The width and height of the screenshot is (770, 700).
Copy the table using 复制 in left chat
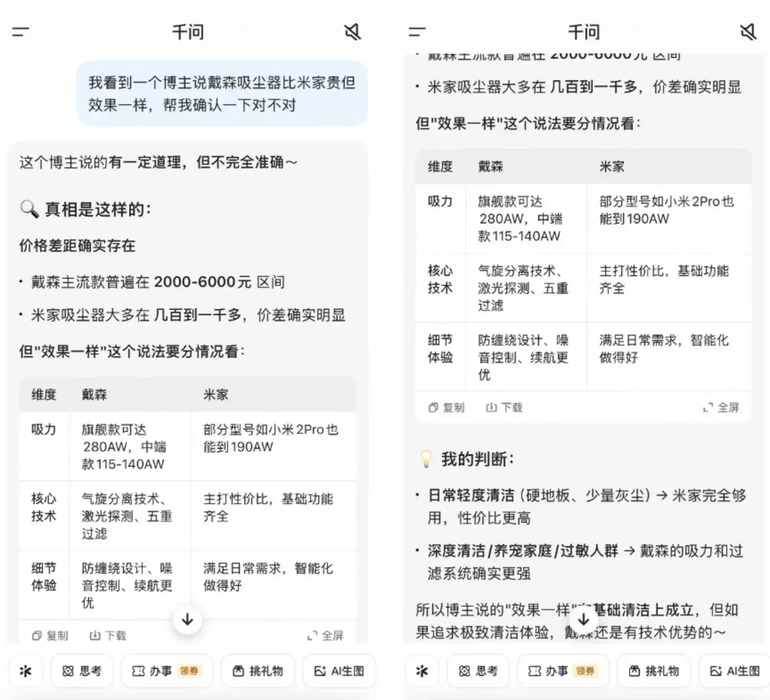coord(50,635)
